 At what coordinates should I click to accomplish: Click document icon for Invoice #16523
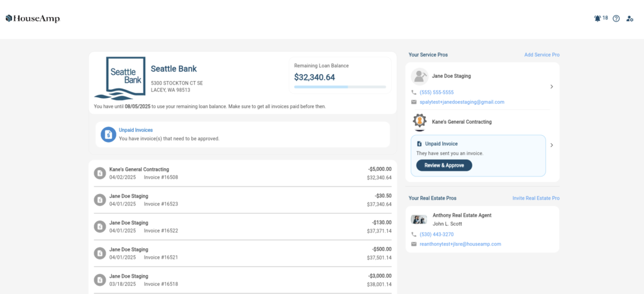click(x=99, y=200)
